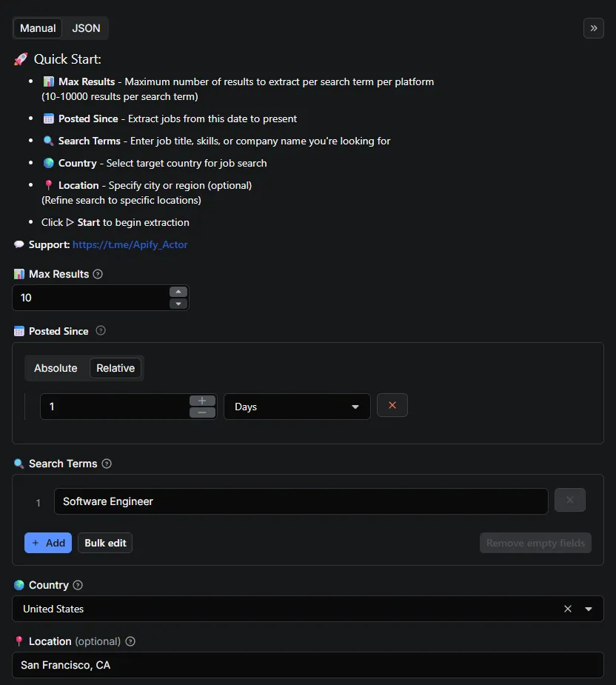Screen dimensions: 616x685
Task: Select the Manual input tab
Action: [37, 28]
